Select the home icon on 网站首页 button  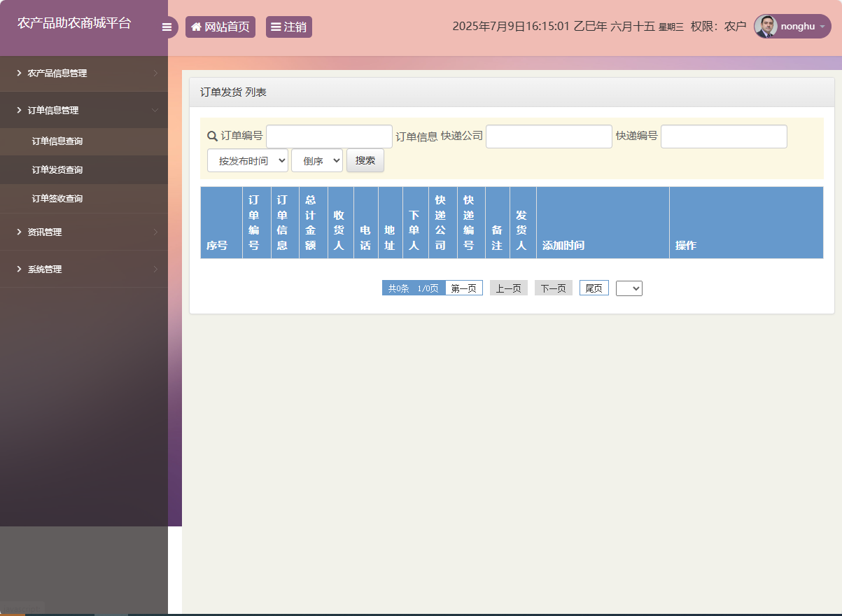click(196, 27)
